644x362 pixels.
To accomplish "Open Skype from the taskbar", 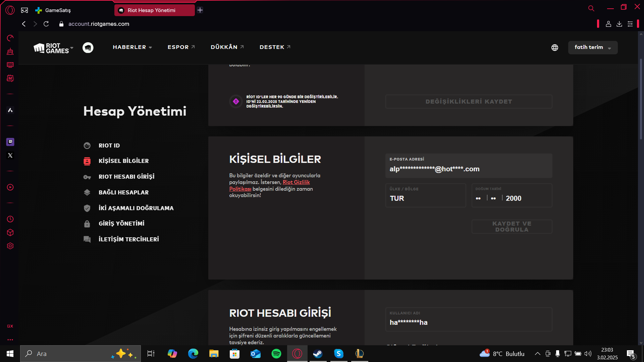I will coord(339,354).
